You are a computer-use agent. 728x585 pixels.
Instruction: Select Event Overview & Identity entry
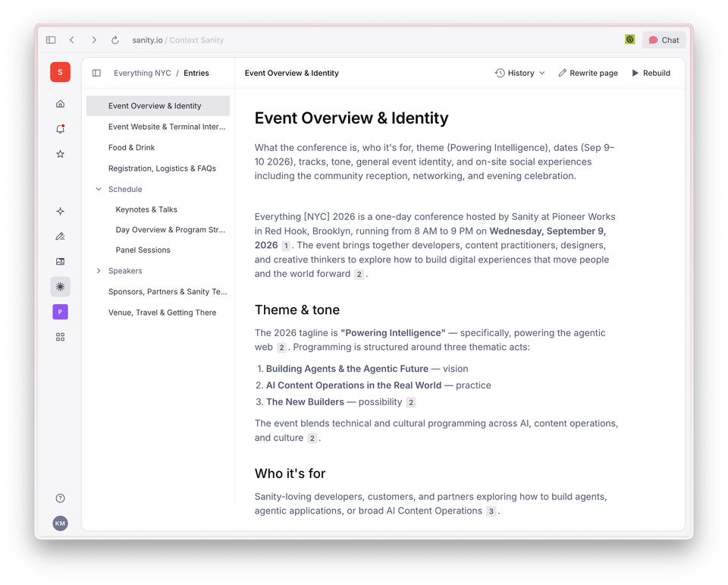(158, 106)
